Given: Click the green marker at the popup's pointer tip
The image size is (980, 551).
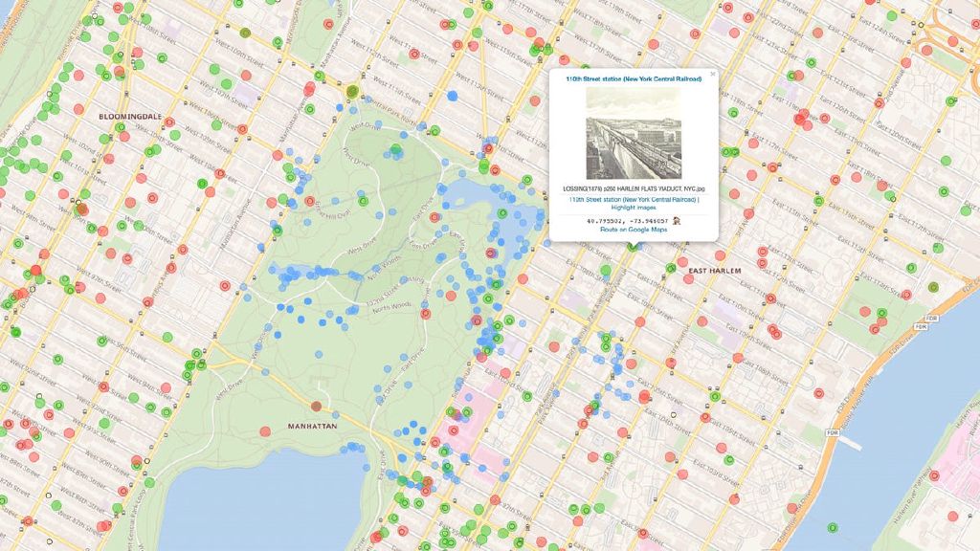Looking at the screenshot, I should point(634,248).
